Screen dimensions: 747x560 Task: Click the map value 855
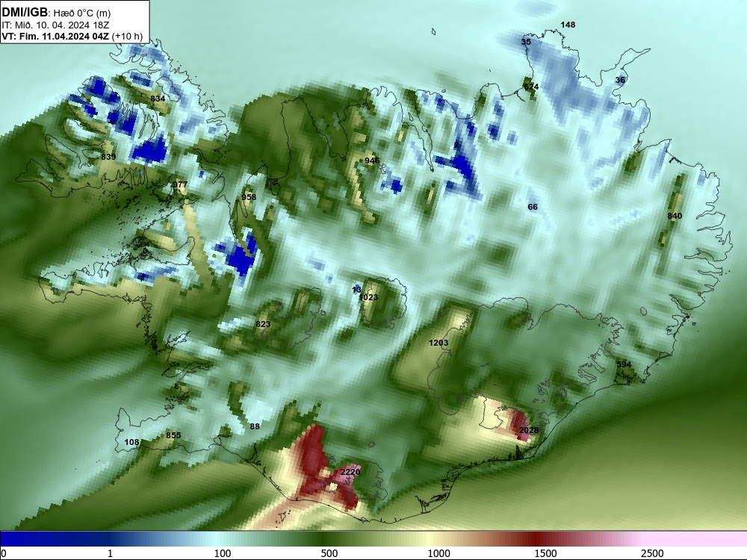click(173, 435)
